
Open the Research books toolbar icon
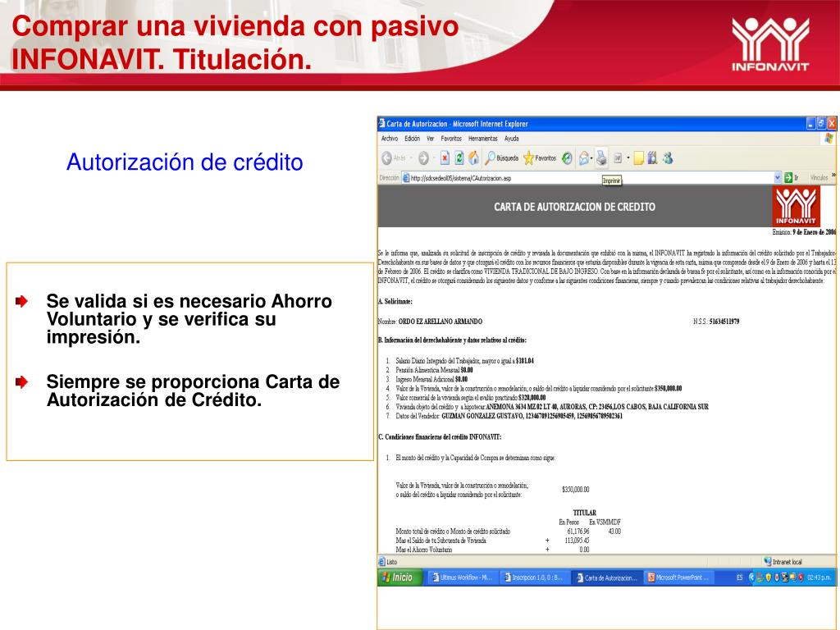tap(652, 158)
